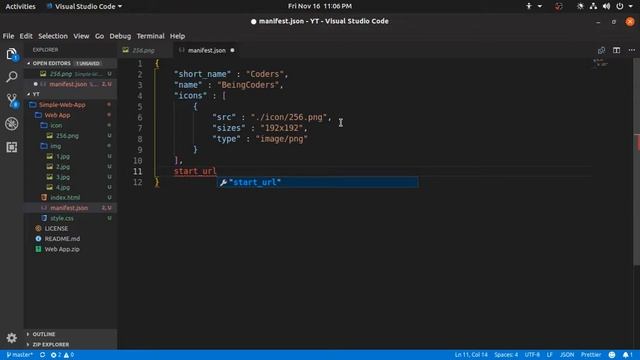
Task: Open 1.jpg in the file tree
Action: point(70,156)
